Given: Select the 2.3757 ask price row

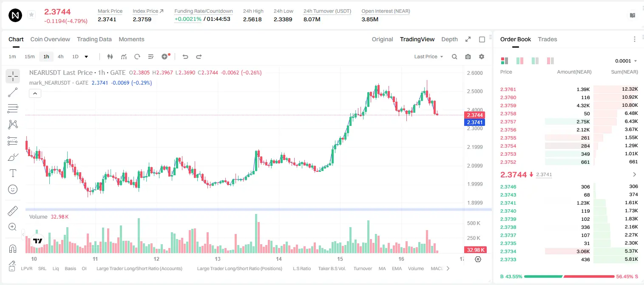Looking at the screenshot, I should (569, 122).
